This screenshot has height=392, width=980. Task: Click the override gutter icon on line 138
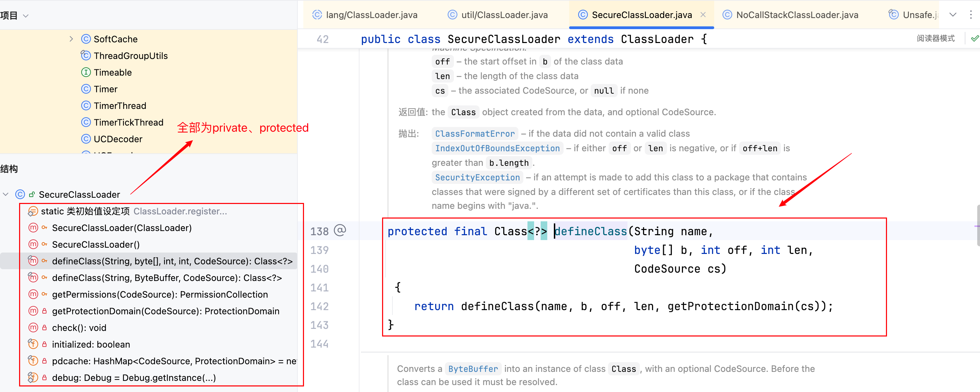340,230
